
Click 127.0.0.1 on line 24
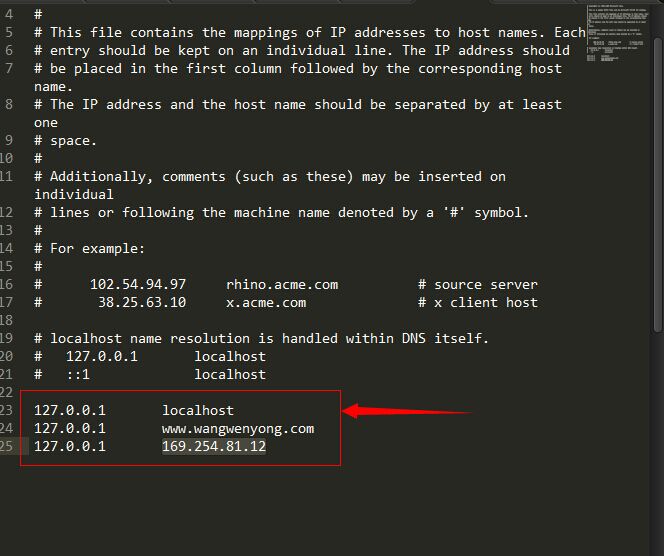(x=70, y=428)
